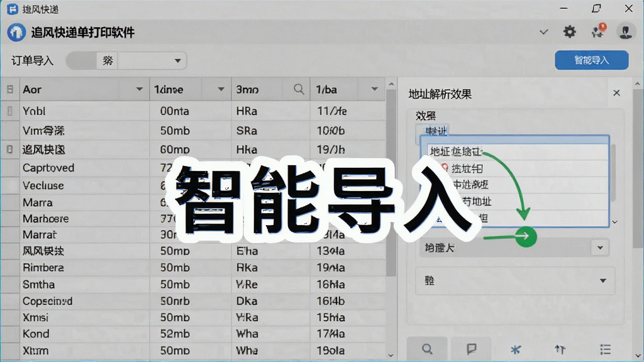Select the Marra row
Viewport: 644px width, 362px height.
[193, 202]
